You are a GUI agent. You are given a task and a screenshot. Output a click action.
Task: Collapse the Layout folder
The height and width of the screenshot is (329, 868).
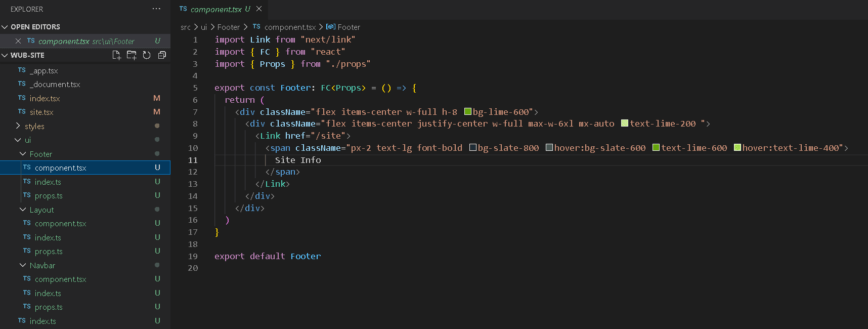coord(23,210)
